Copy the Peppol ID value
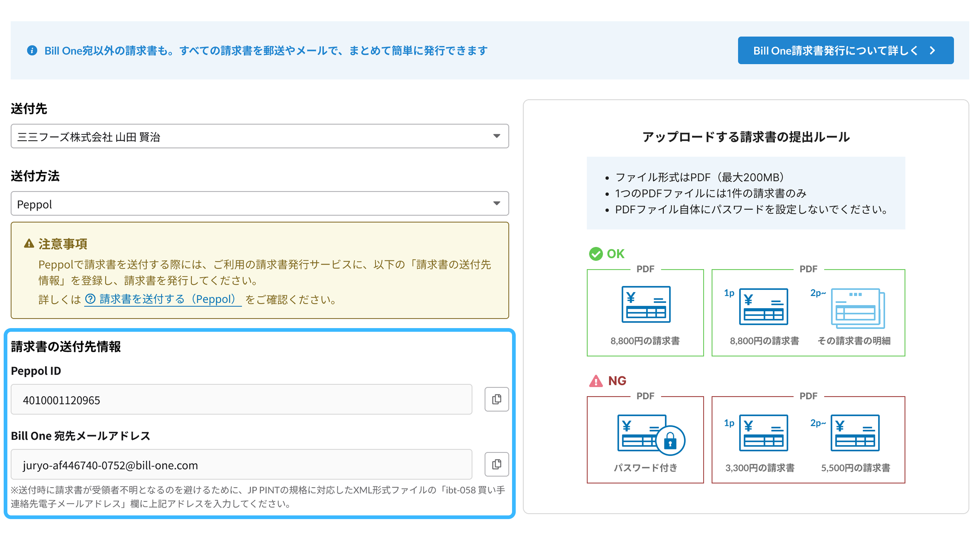The image size is (980, 535). tap(496, 399)
